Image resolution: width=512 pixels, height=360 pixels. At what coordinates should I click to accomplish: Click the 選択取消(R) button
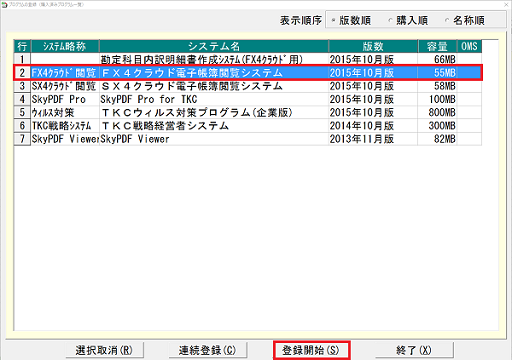click(x=104, y=350)
